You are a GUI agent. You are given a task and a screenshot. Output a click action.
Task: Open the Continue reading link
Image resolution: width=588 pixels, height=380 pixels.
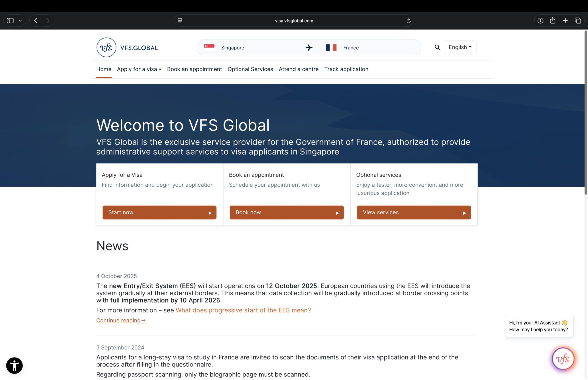coord(121,320)
